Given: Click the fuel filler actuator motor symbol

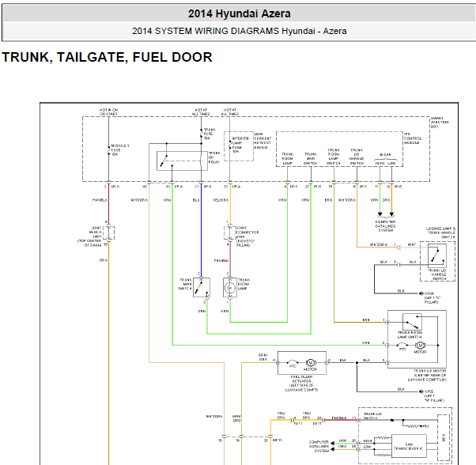Looking at the screenshot, I should [311, 363].
